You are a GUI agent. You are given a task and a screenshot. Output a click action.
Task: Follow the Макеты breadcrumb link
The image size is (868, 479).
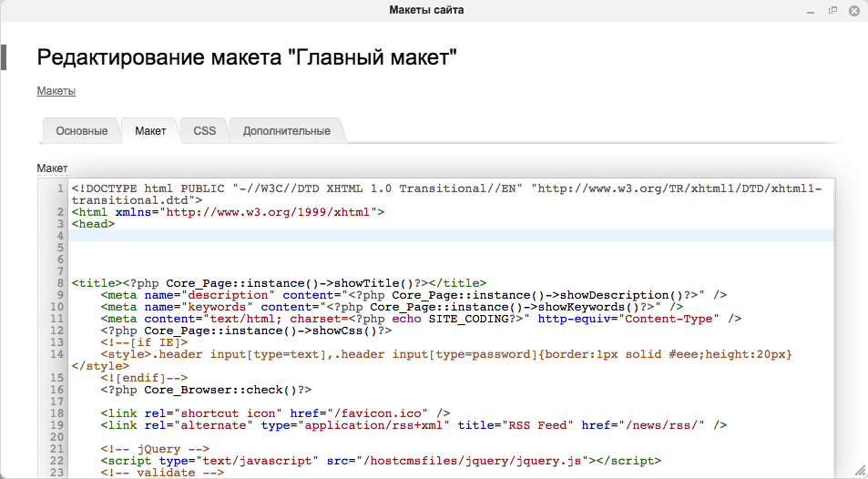pyautogui.click(x=56, y=91)
